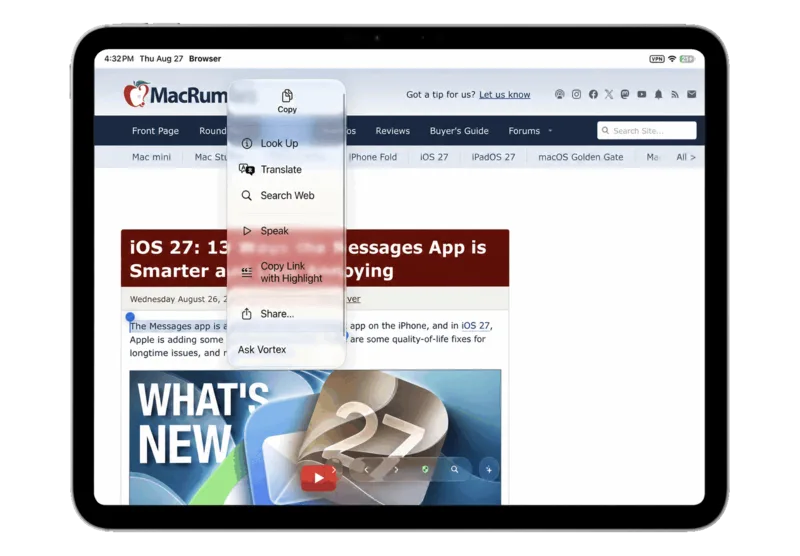Open the iOS 27 topic link

click(x=434, y=157)
